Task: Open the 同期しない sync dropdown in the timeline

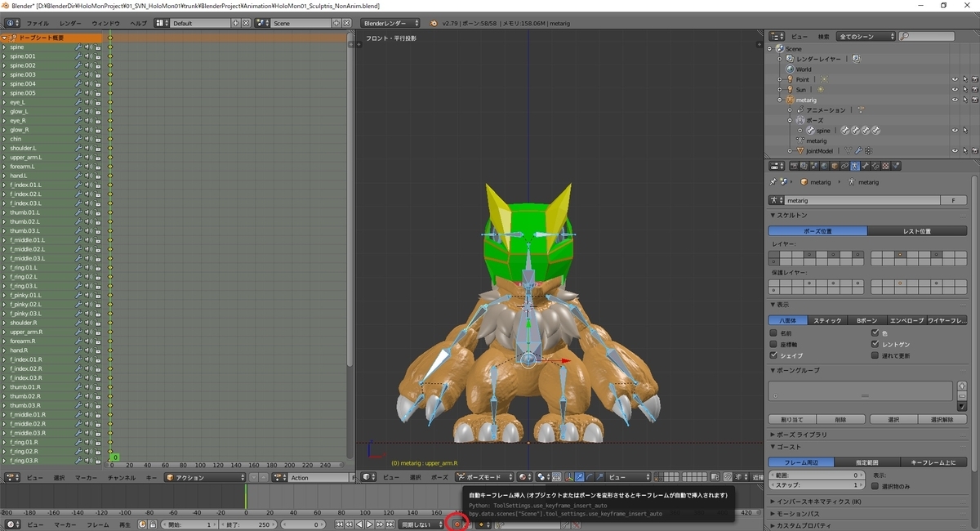Action: (421, 524)
